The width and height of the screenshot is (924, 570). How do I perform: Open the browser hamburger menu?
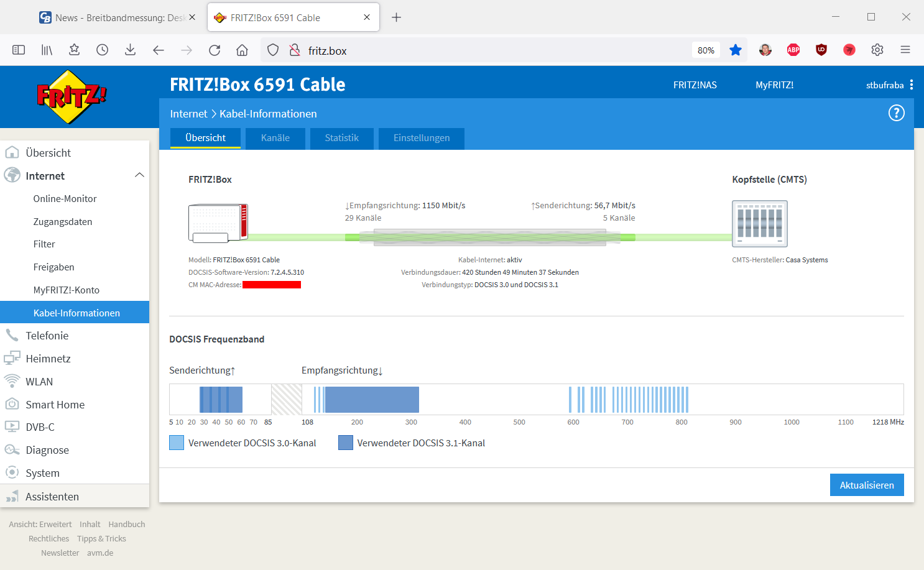coord(905,50)
